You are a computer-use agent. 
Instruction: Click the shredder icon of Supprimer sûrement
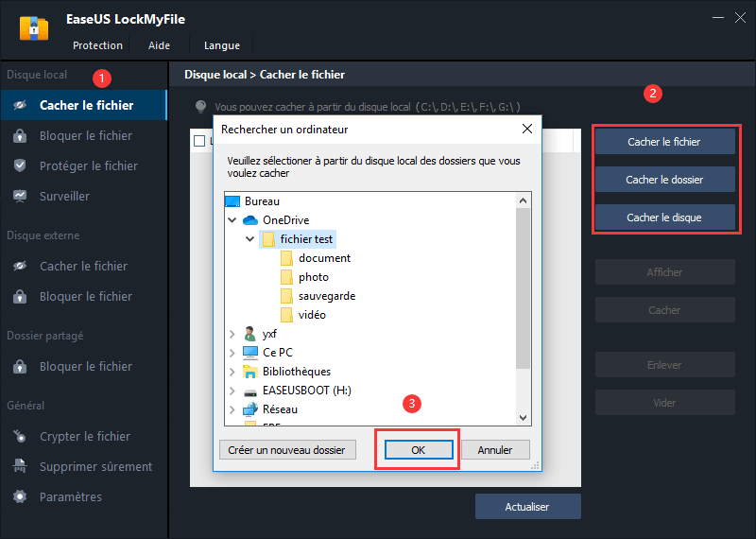pyautogui.click(x=20, y=466)
